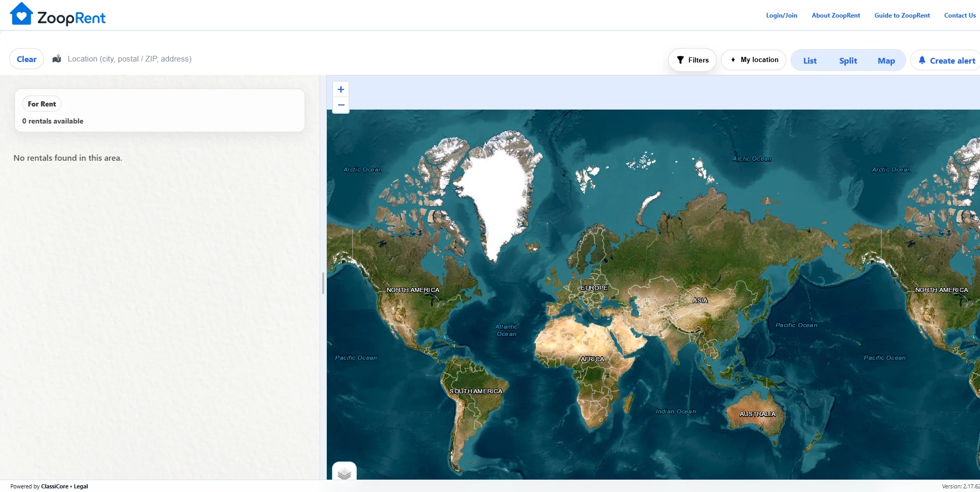Open About ZoopRent page
980x492 pixels.
[835, 16]
